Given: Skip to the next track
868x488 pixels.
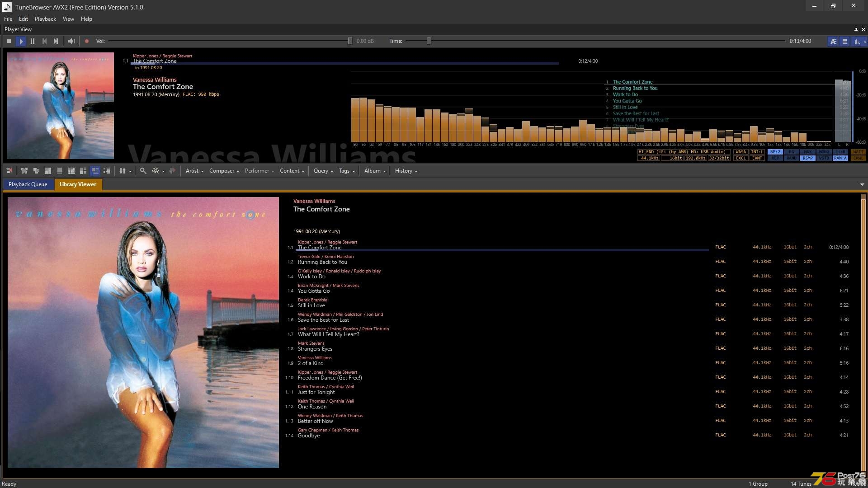Looking at the screenshot, I should point(56,41).
